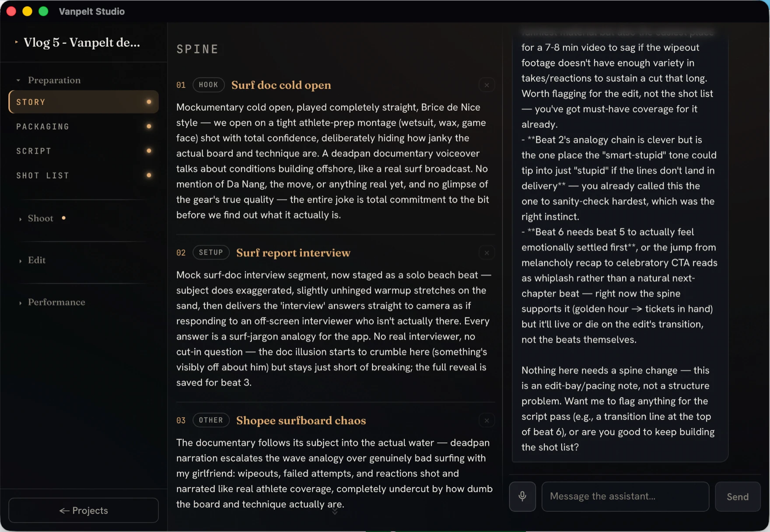Open the SHOT LIST tab
This screenshot has width=770, height=532.
click(x=84, y=175)
